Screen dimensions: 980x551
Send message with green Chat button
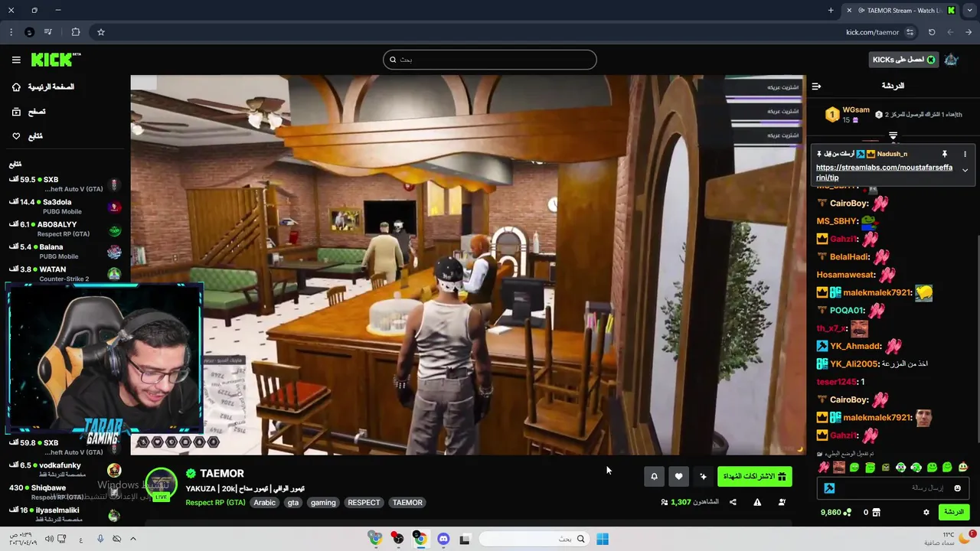coord(954,512)
